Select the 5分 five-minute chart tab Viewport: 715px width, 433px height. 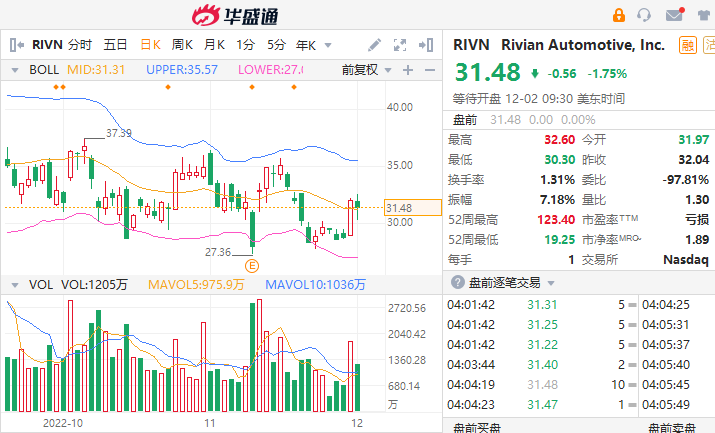click(x=276, y=45)
